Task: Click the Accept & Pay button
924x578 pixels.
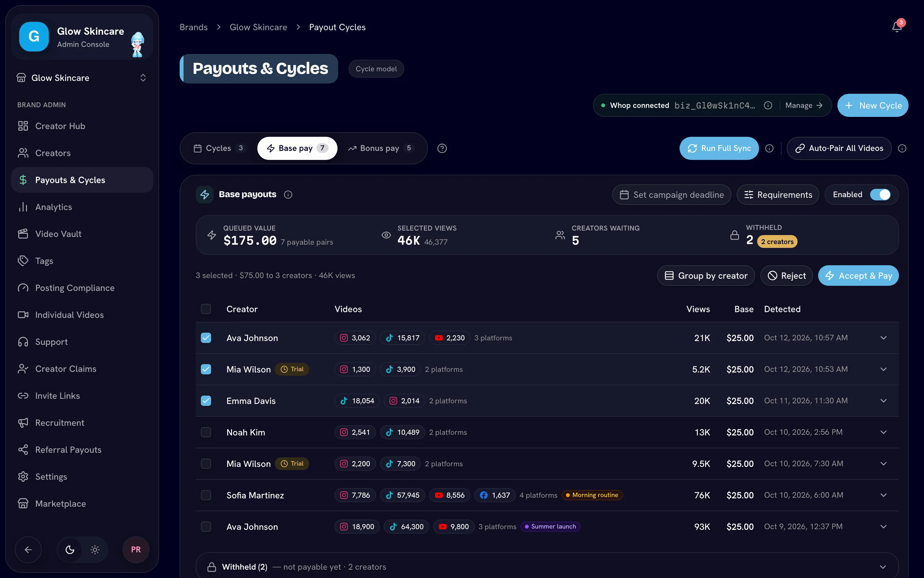Action: pyautogui.click(x=858, y=276)
